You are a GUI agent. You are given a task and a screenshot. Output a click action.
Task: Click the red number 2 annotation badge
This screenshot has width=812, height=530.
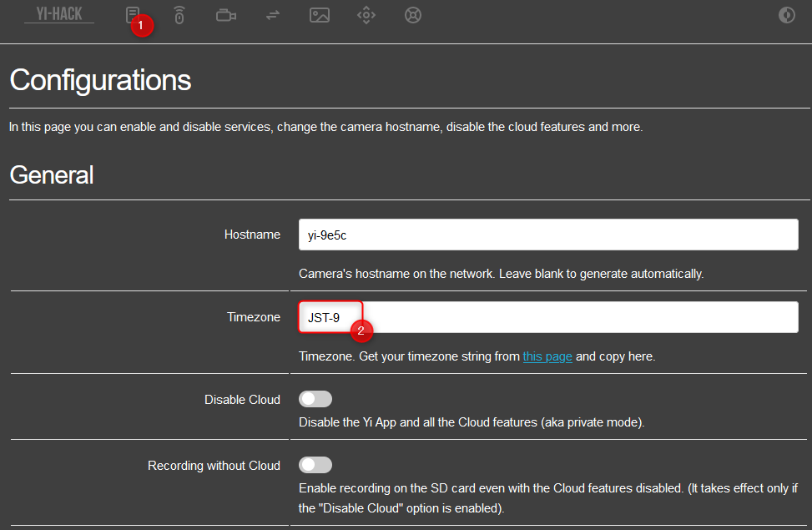click(361, 331)
